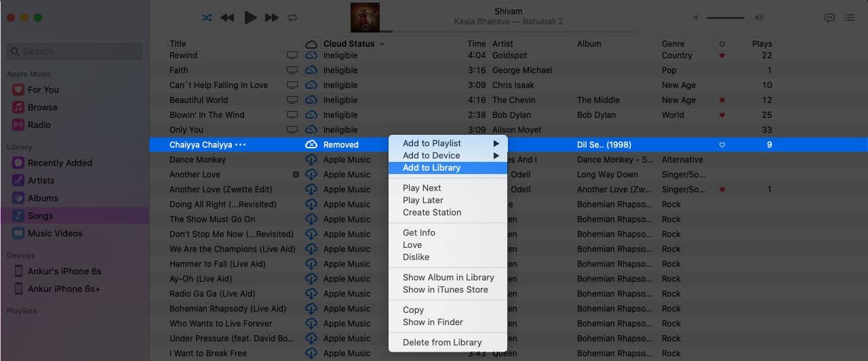Toggle shuffle playback
868x361 pixels.
click(x=207, y=18)
